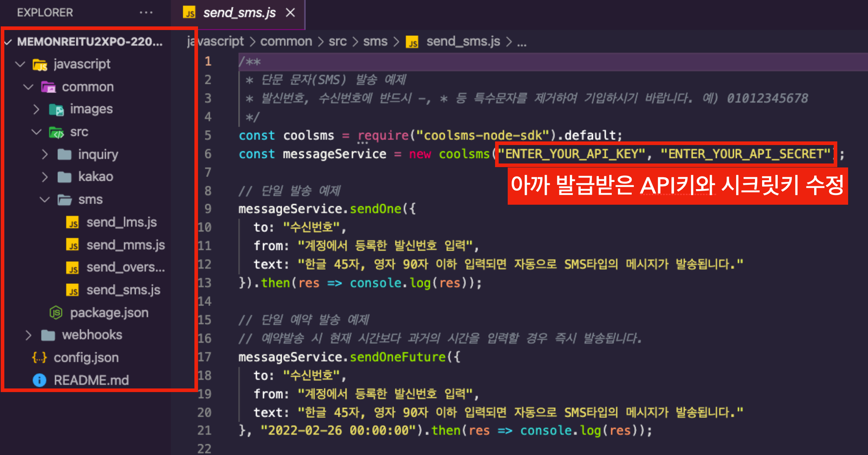Select the common breadcrumb segment
Screen dimensions: 868x455
pyautogui.click(x=286, y=42)
